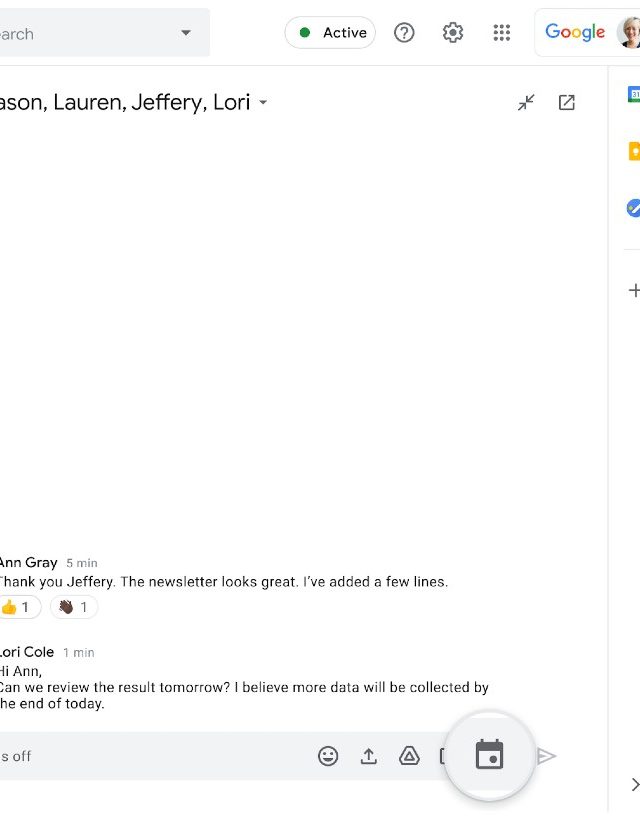Viewport: 640px width, 816px height.
Task: Expand the search options dropdown arrow
Action: click(x=186, y=33)
